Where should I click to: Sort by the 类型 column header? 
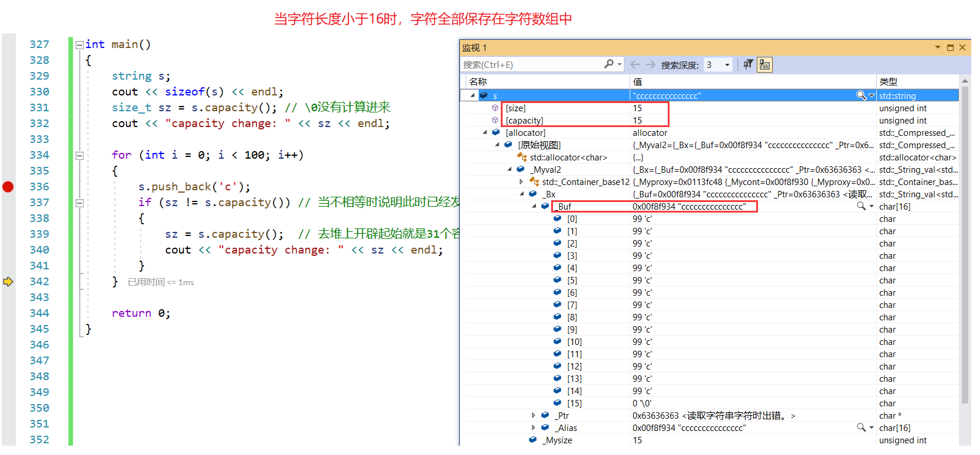917,81
